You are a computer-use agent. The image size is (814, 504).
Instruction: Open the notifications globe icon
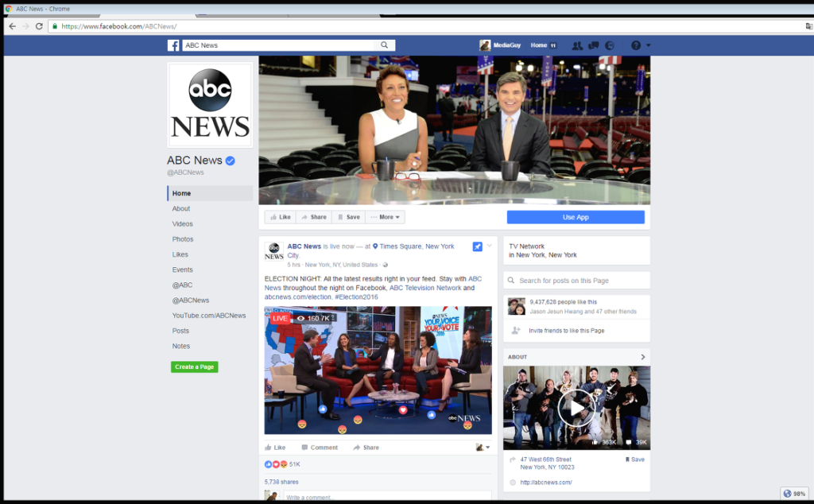point(610,45)
